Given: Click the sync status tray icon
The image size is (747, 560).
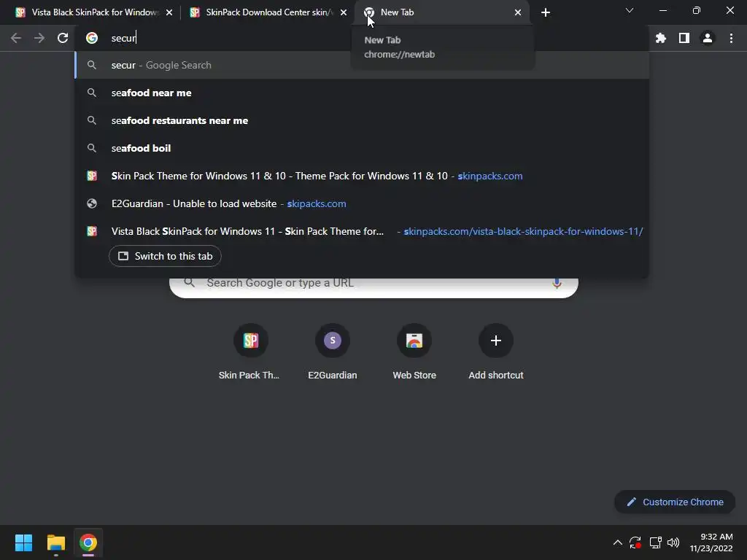Looking at the screenshot, I should (x=635, y=542).
